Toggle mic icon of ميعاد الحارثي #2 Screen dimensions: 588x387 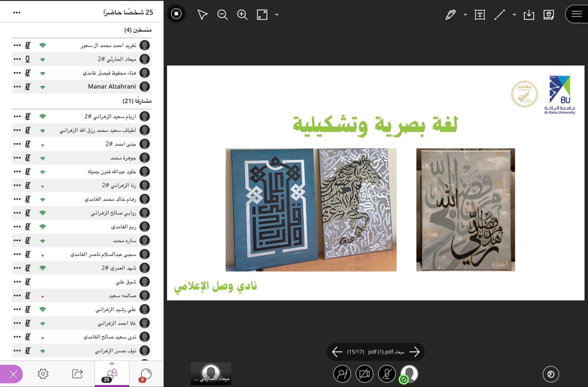28,59
